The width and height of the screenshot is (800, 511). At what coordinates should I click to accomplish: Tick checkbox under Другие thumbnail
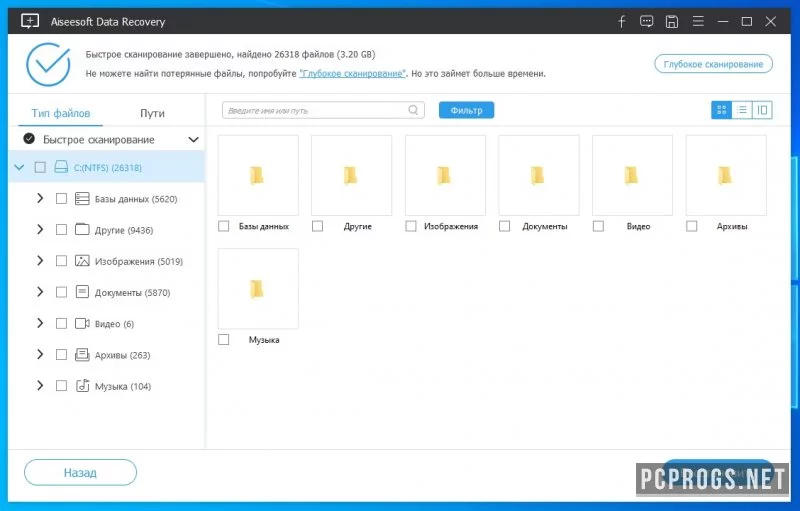(317, 226)
